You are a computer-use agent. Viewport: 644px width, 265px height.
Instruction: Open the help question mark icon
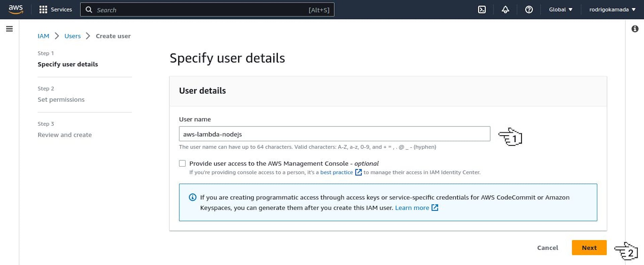pos(529,9)
